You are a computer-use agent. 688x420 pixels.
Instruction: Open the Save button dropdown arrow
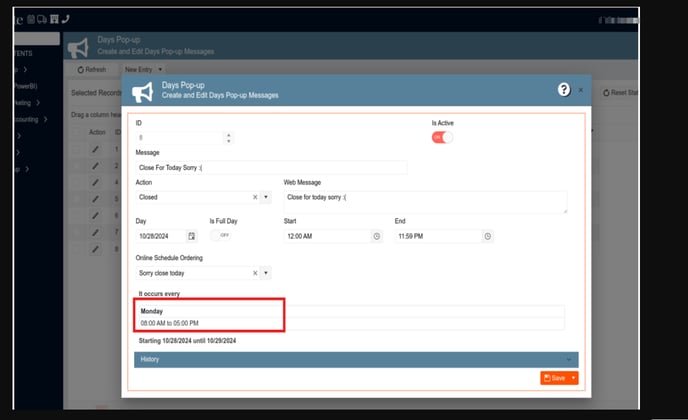(x=574, y=378)
